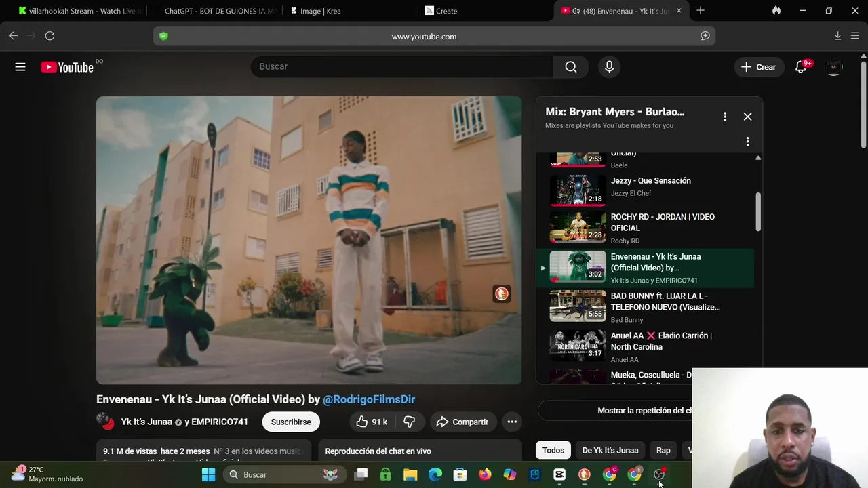Open the account avatar menu
This screenshot has width=868, height=488.
[833, 67]
